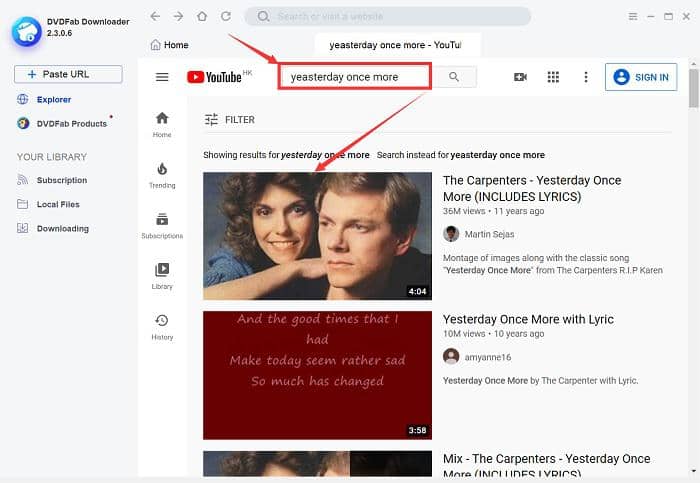This screenshot has height=483, width=700.
Task: Click the page vertical scrollbar thumb
Action: tap(693, 88)
